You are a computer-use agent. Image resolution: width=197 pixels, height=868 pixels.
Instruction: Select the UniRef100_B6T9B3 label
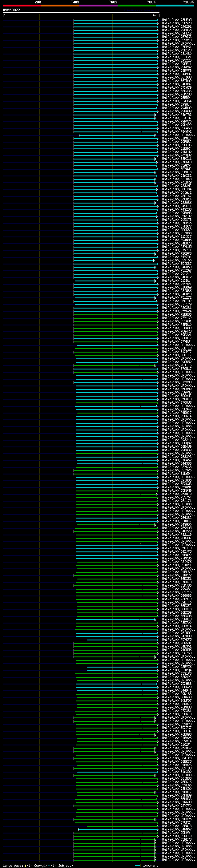pos(177,78)
